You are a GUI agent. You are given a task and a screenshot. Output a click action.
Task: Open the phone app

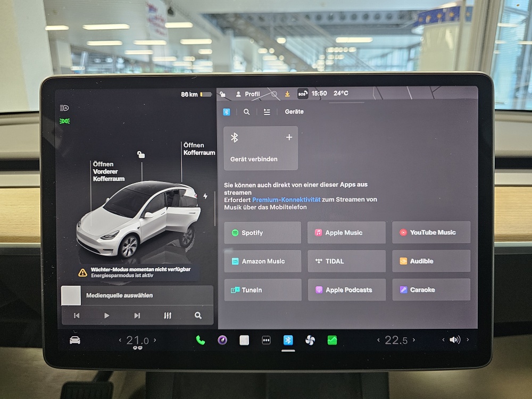(x=201, y=340)
